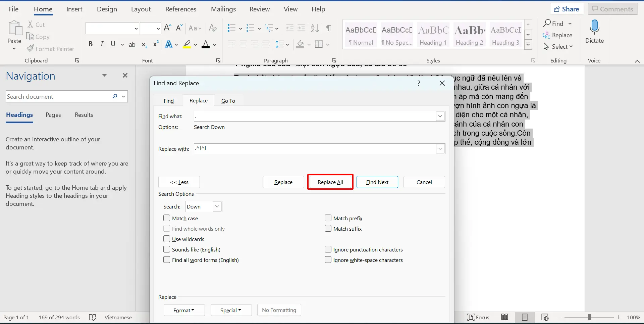This screenshot has height=324, width=644.
Task: Open the Search direction Down dropdown
Action: coord(217,206)
